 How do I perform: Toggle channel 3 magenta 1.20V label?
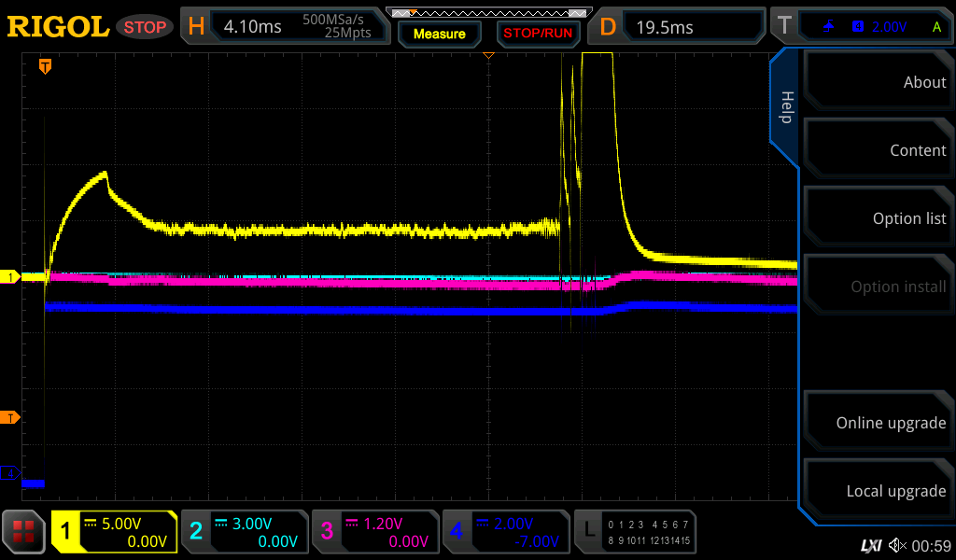coord(374,532)
